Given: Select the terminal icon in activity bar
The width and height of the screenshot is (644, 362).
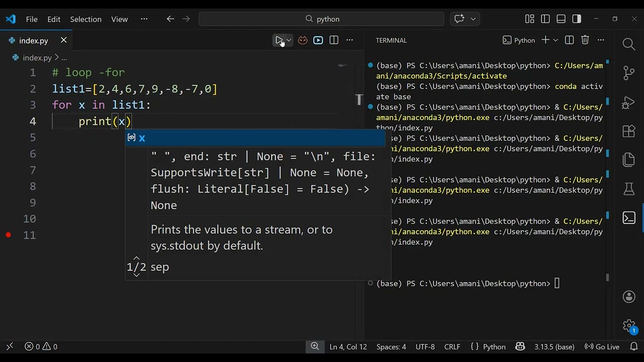Looking at the screenshot, I should pos(629,218).
